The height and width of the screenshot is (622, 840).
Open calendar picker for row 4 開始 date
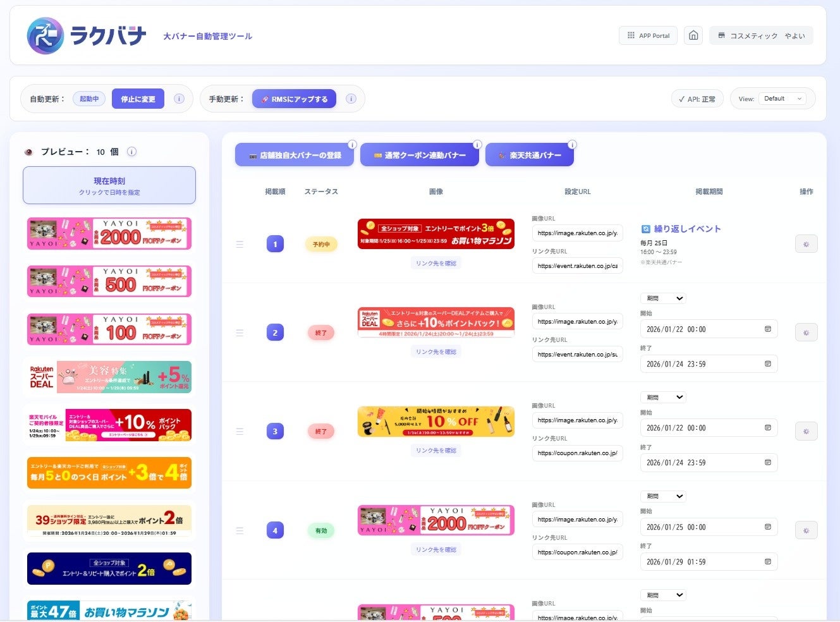(768, 527)
